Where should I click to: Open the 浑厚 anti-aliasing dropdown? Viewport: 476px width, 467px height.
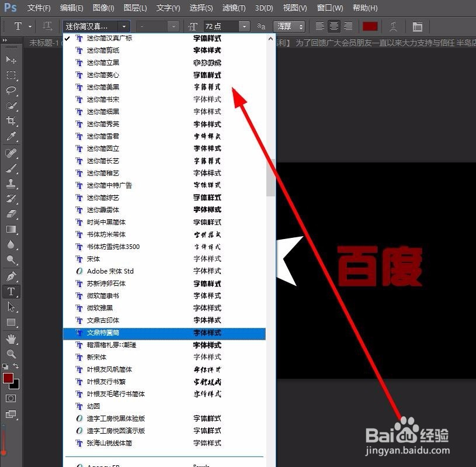289,26
